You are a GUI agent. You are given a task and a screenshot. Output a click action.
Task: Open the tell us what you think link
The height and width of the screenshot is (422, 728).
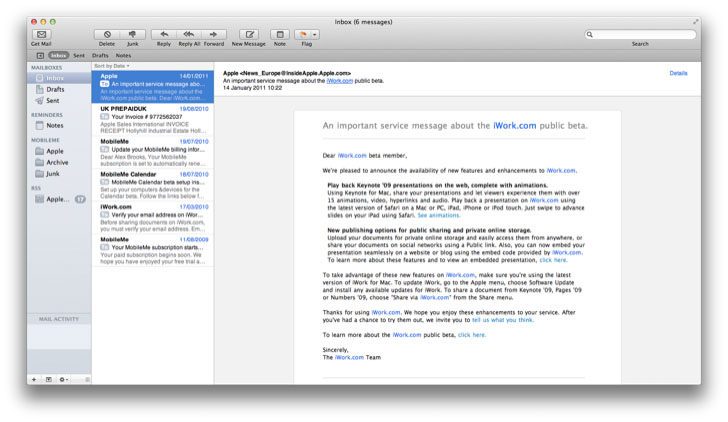tap(502, 320)
